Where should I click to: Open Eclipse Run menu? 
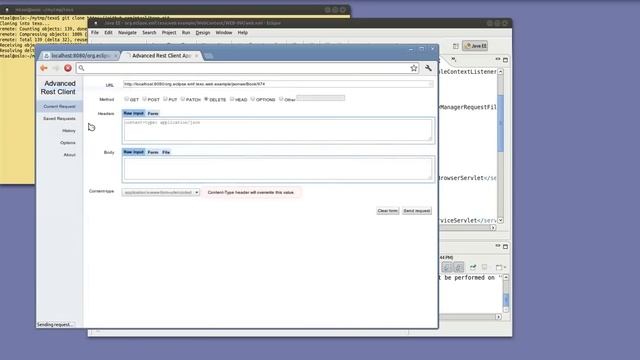[x=186, y=33]
